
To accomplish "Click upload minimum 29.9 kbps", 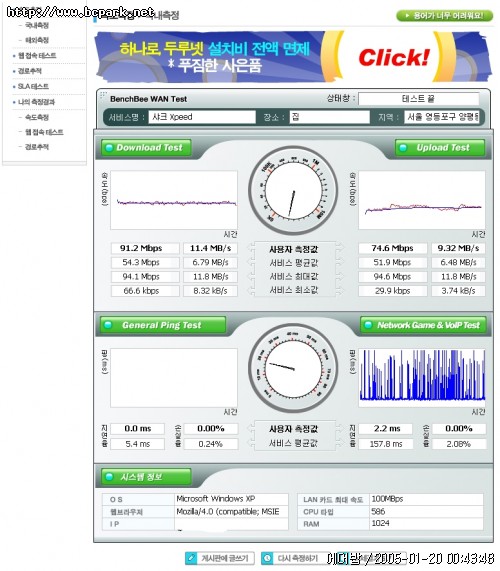I will [393, 291].
